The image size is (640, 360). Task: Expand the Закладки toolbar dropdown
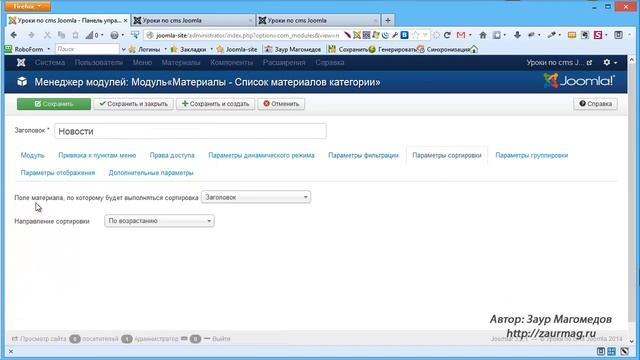[x=211, y=49]
